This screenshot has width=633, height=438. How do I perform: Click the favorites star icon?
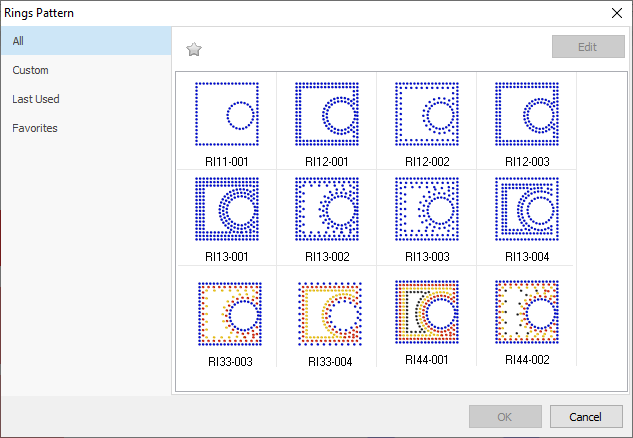[x=194, y=49]
